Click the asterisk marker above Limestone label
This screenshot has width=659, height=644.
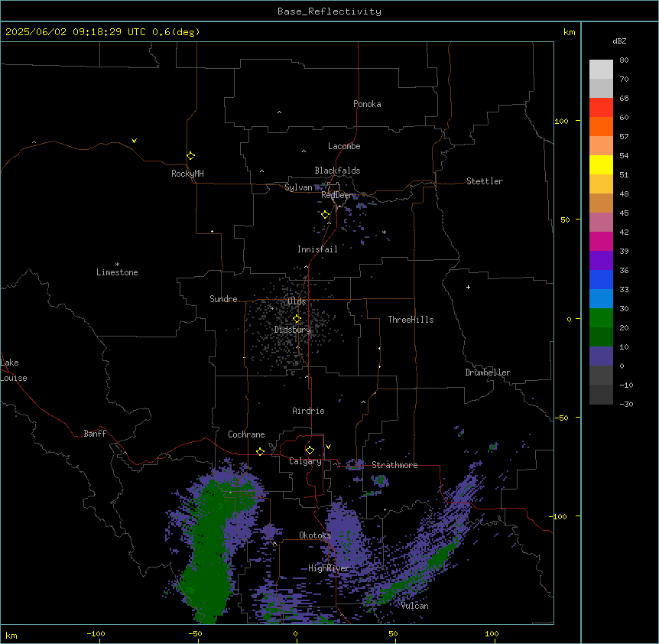point(117,265)
